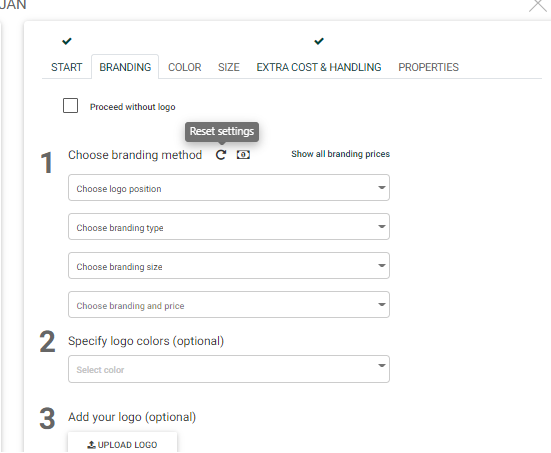Click the checkmark above Extra Cost & Handling
This screenshot has width=551, height=453.
pyautogui.click(x=319, y=41)
